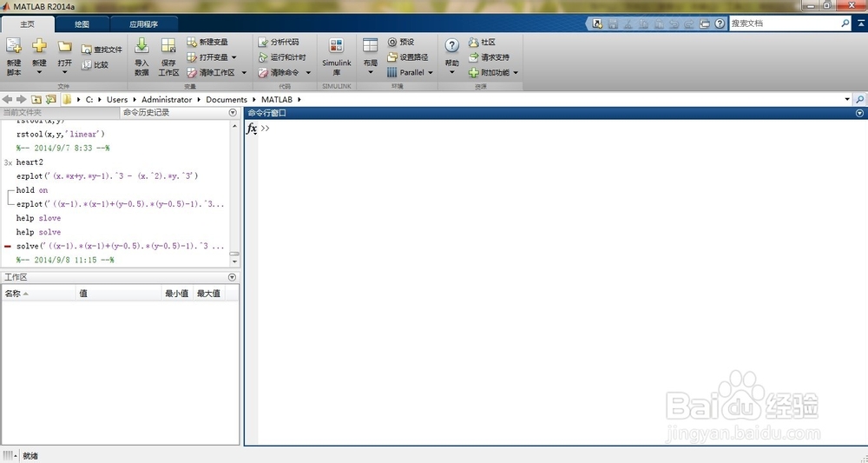Open the Clear Workspace (清除工作区) dropdown
Viewport: 868px width, 463px height.
[244, 73]
